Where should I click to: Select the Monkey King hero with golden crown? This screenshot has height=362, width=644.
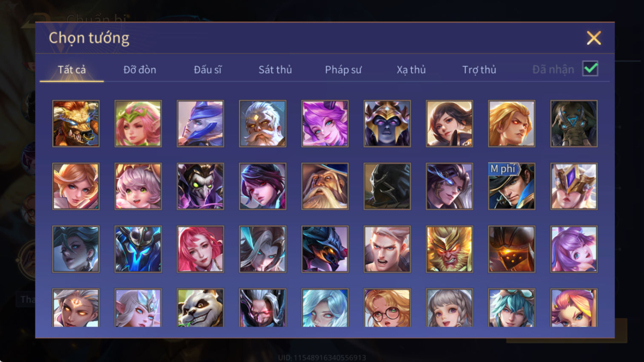coord(449,249)
